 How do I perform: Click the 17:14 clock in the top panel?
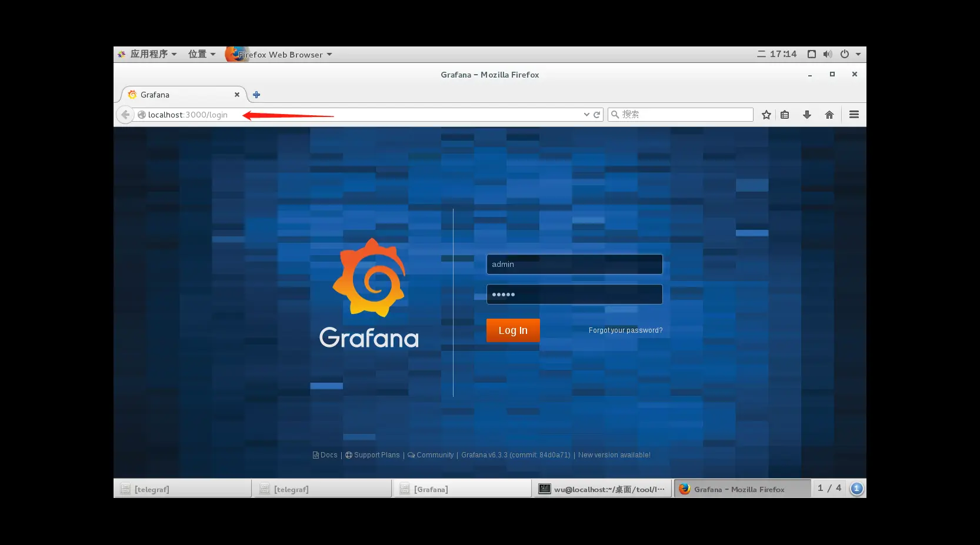point(777,54)
